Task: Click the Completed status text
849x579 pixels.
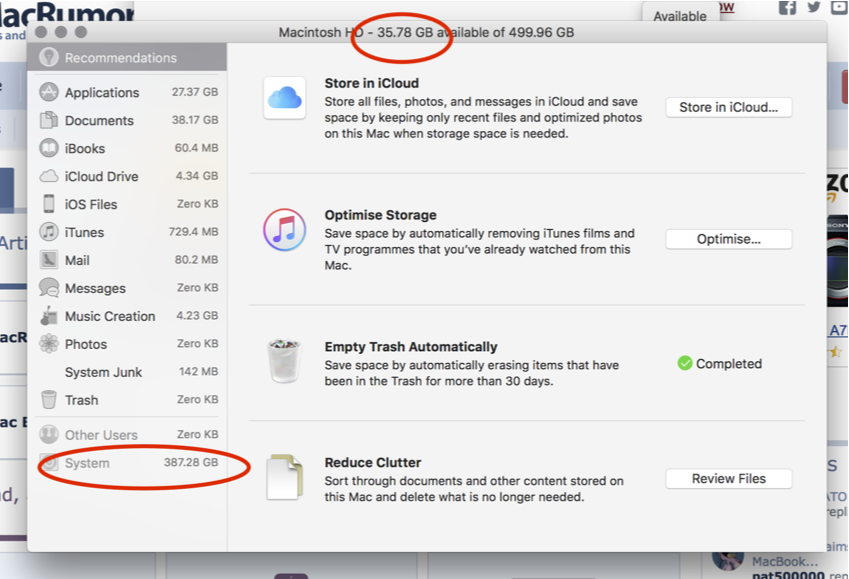Action: (729, 364)
